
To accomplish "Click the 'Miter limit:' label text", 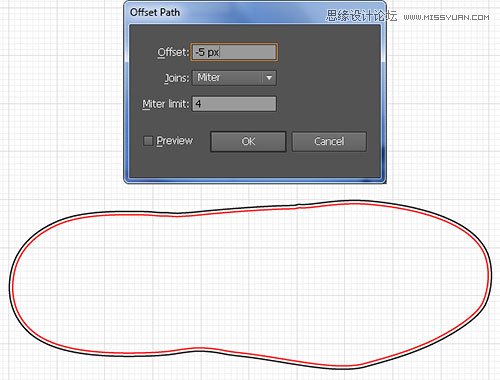I will pyautogui.click(x=166, y=104).
